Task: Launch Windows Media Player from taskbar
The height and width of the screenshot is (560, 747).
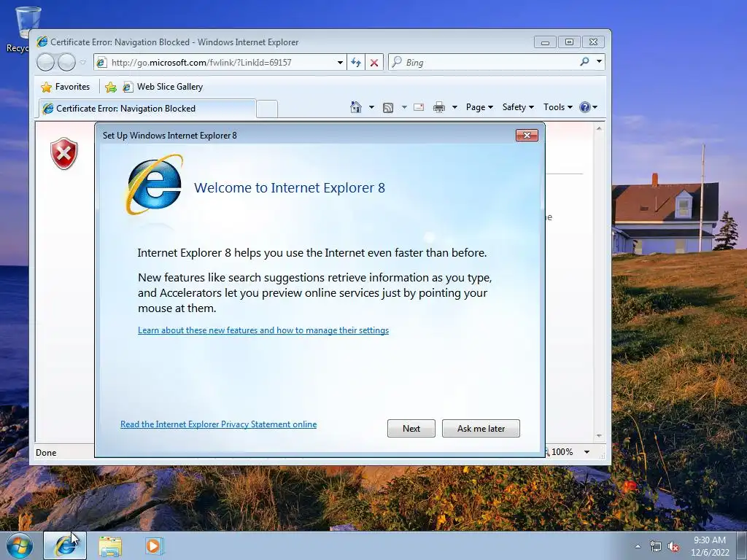Action: coord(155,545)
